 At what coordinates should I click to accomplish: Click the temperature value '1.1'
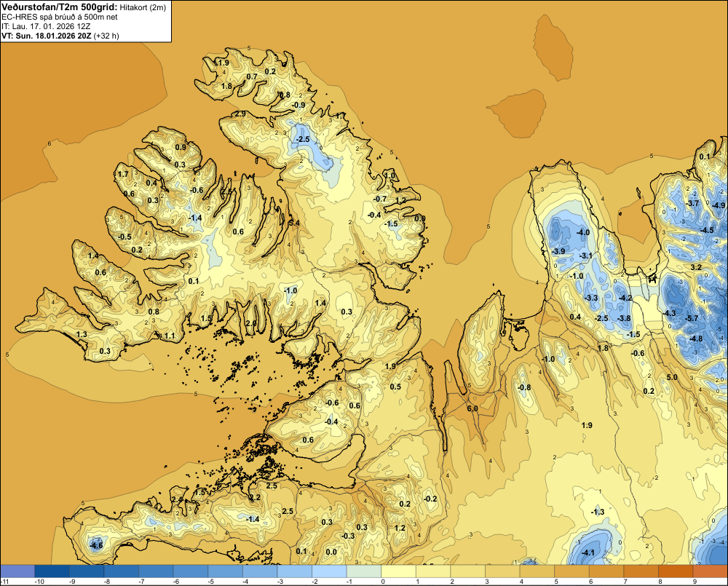tap(170, 336)
